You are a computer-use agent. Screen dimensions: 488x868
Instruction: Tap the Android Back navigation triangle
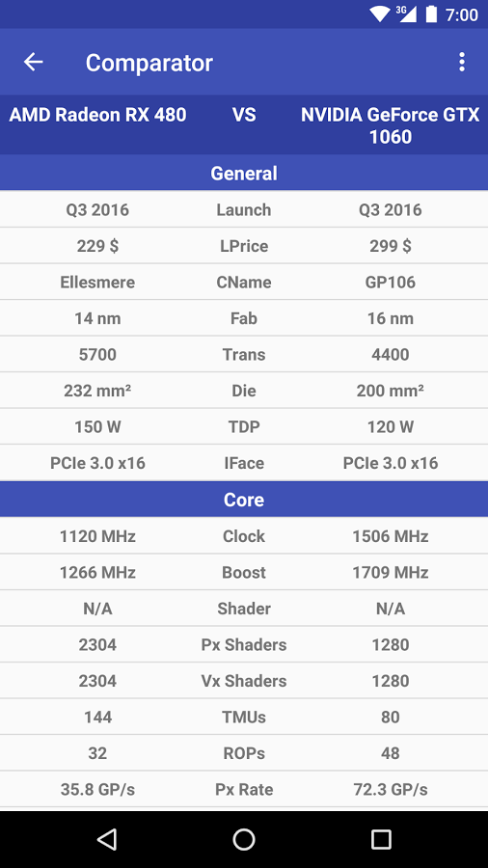(x=107, y=839)
